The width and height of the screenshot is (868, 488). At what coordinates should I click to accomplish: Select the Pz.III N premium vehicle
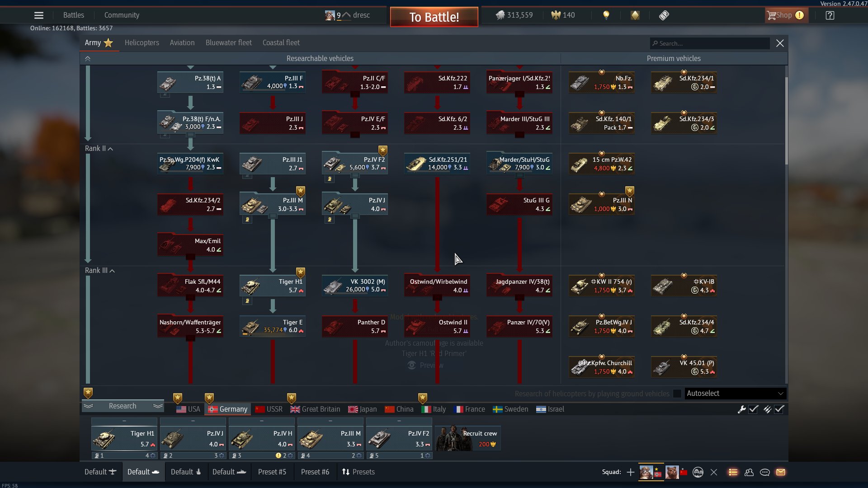(602, 204)
